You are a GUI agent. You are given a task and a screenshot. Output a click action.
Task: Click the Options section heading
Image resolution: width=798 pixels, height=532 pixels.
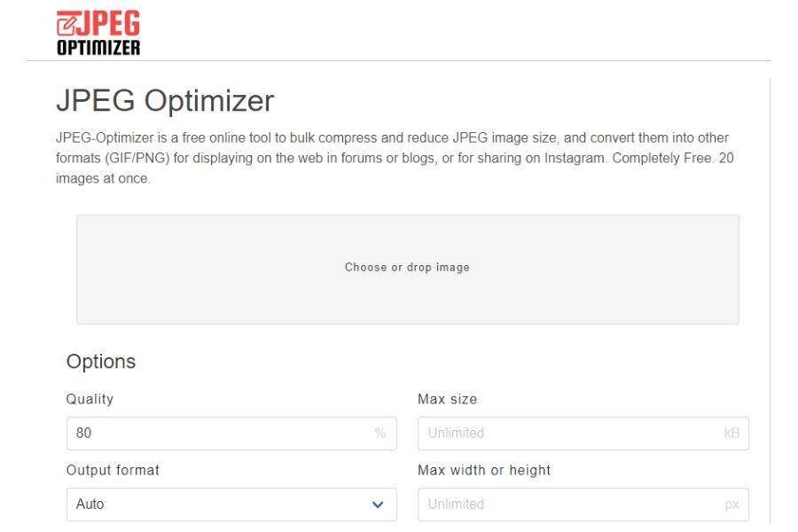tap(101, 362)
